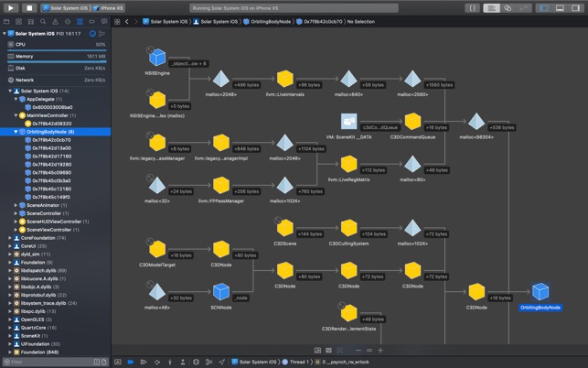Click the Run button in the toolbar
The width and height of the screenshot is (588, 368).
12,7
